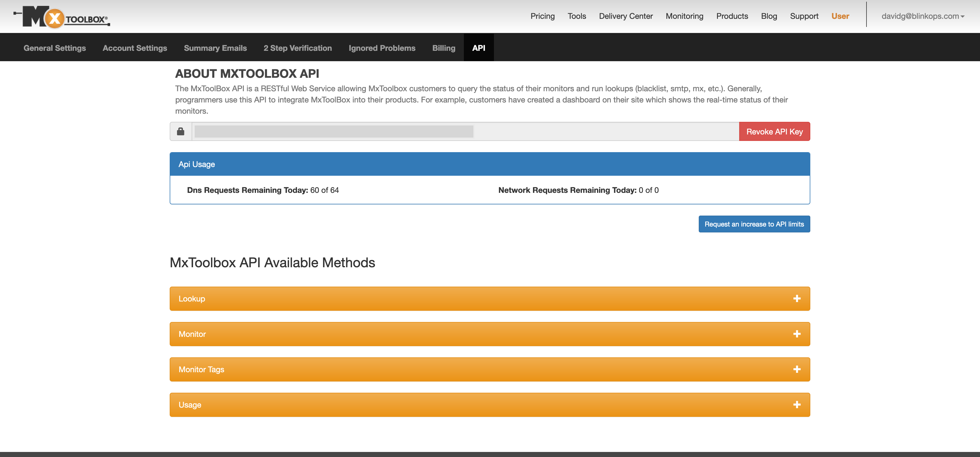Click ABOUT MXTOOLBOX API heading

pyautogui.click(x=247, y=73)
